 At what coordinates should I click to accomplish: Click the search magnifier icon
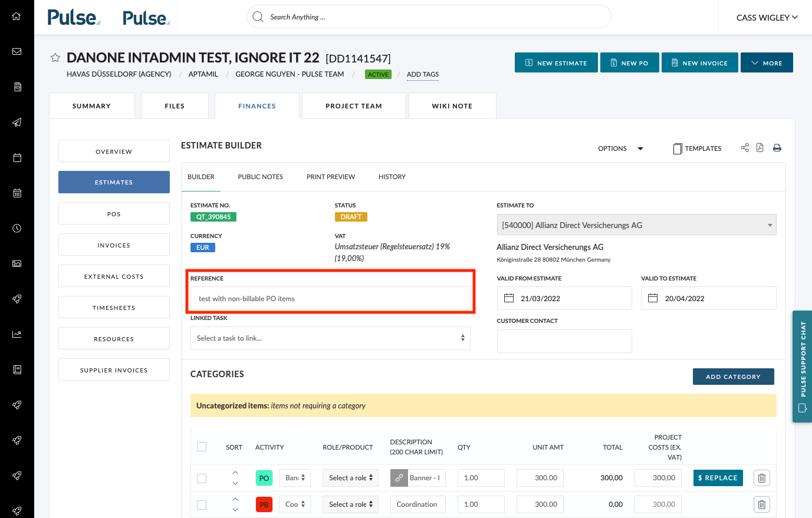tap(258, 17)
